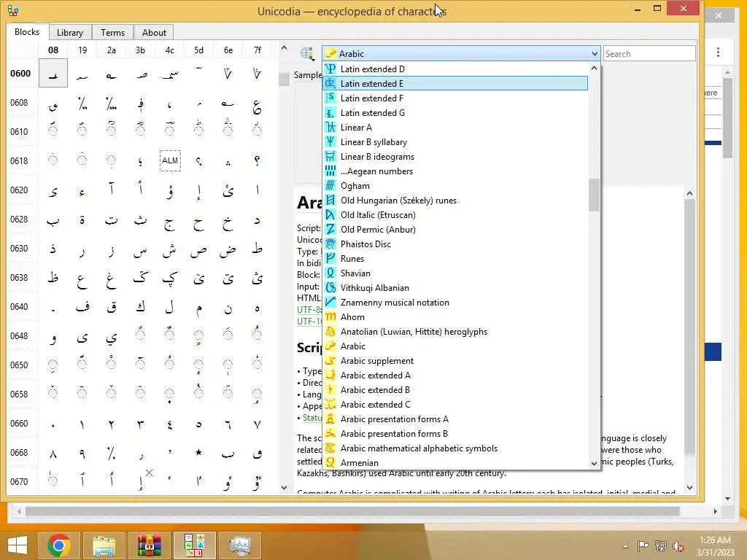The height and width of the screenshot is (560, 747).
Task: Click the Phaistos Disc icon
Action: coord(330,244)
